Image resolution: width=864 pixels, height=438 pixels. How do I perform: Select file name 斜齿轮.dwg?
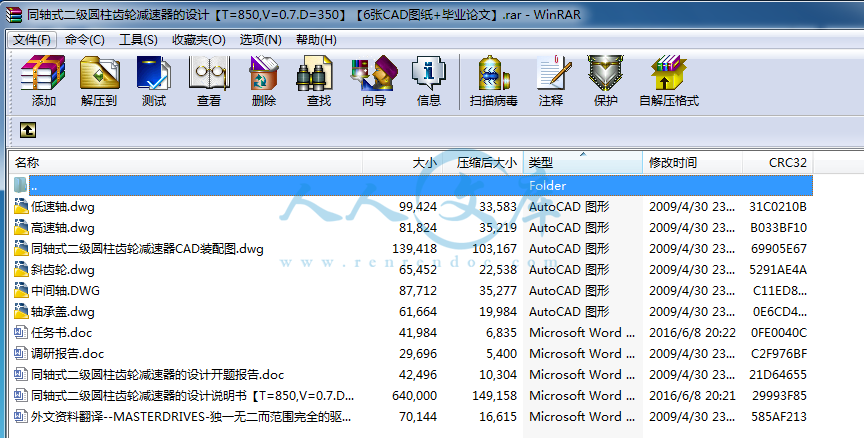click(x=63, y=270)
